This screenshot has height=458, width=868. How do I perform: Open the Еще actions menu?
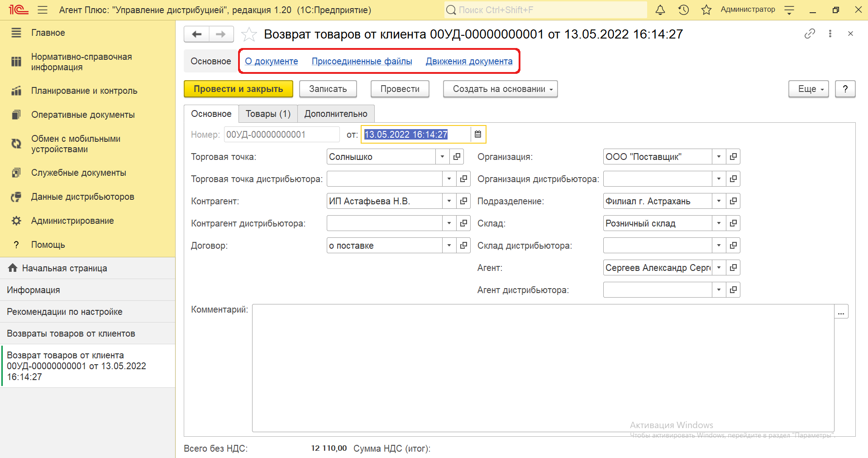pos(809,89)
